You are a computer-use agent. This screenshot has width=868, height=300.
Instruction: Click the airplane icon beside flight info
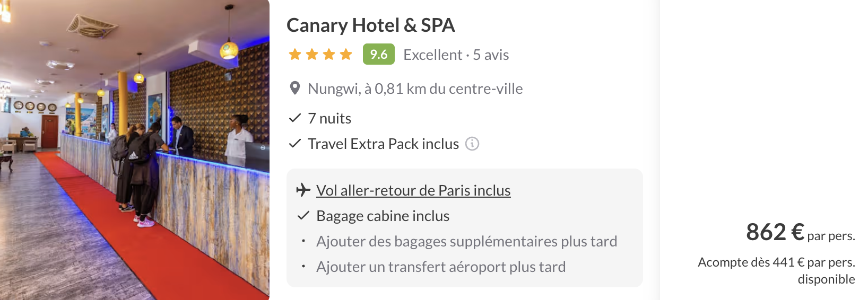(303, 190)
